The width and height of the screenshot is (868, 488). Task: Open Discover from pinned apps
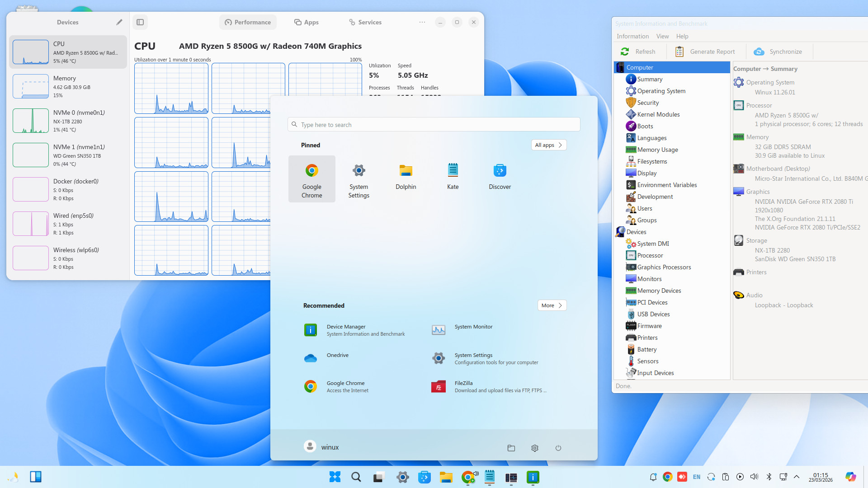pyautogui.click(x=500, y=176)
